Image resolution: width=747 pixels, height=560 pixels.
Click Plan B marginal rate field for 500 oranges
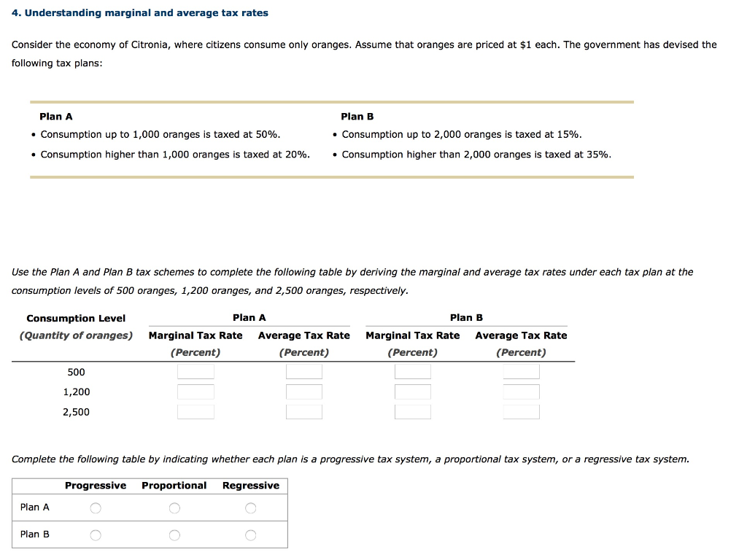[x=413, y=372]
